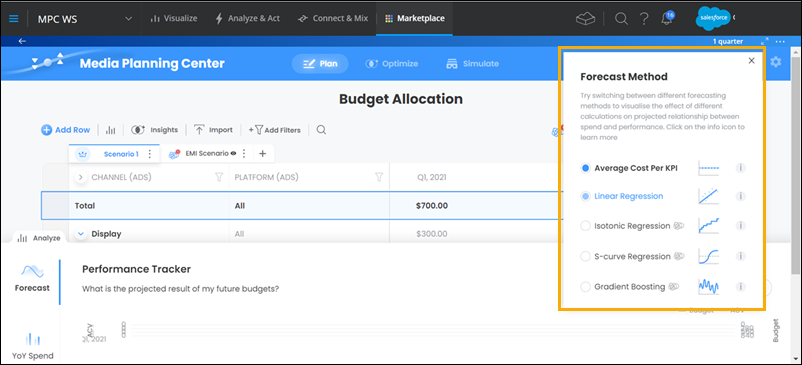Select the Optimize mode tab

392,64
